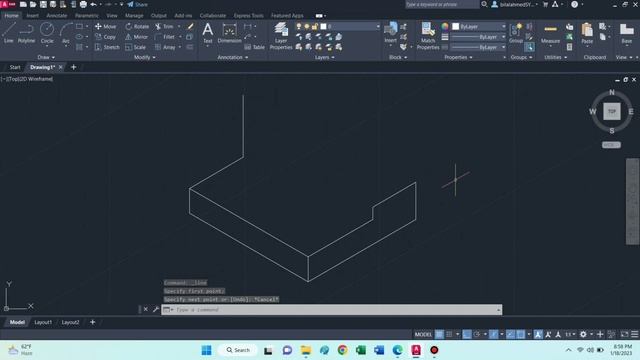Switch to the Parametric ribbon tab

(x=87, y=16)
